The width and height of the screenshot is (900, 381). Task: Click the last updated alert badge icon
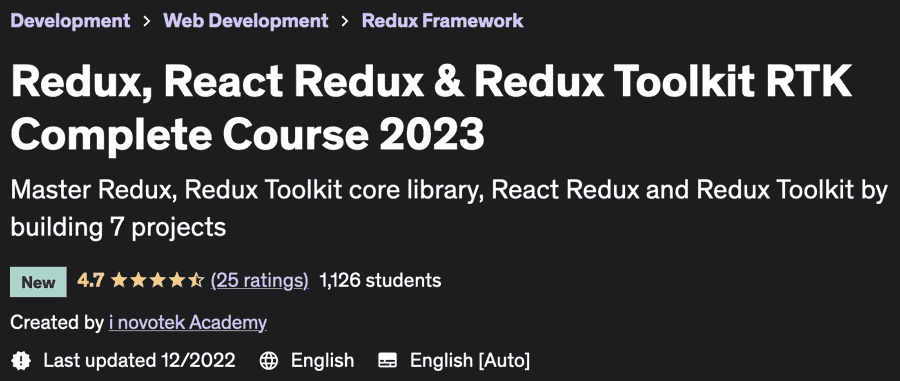click(x=21, y=360)
